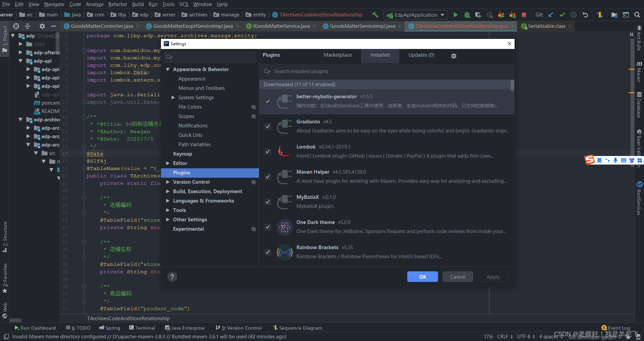Select Notifications in the settings tree

[193, 126]
